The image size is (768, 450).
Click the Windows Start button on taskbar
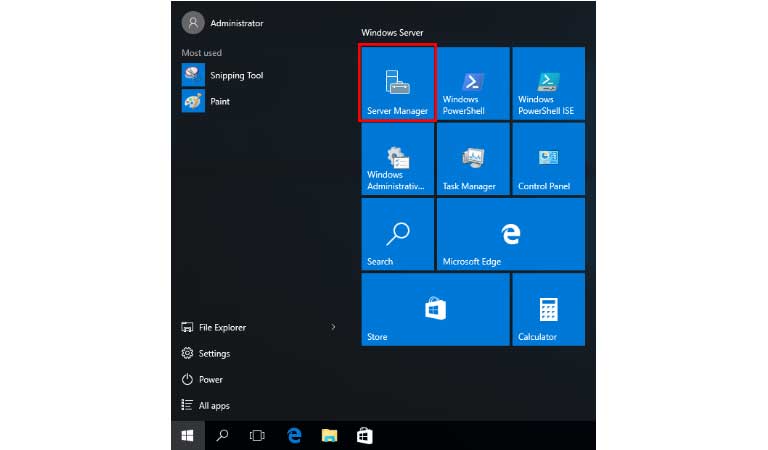[188, 435]
